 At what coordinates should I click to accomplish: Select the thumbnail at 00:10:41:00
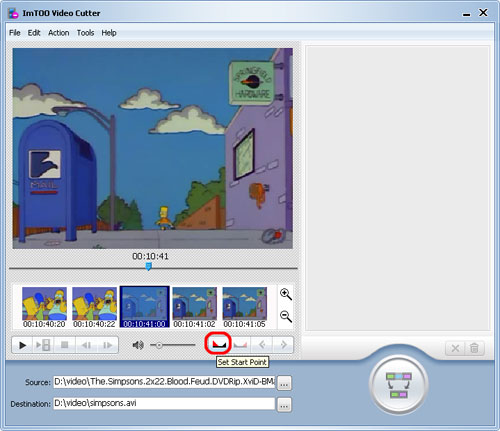coord(144,307)
